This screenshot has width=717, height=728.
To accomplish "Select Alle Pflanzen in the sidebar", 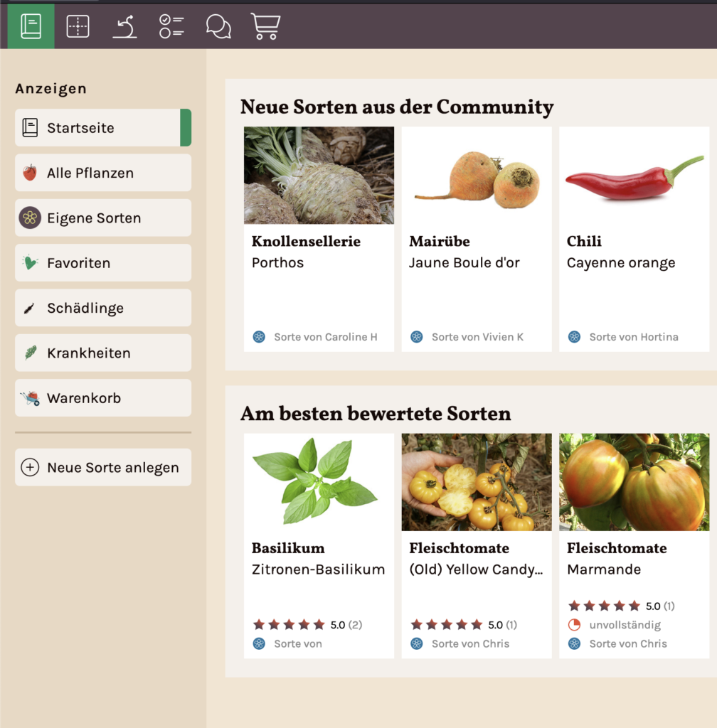I will coord(103,173).
